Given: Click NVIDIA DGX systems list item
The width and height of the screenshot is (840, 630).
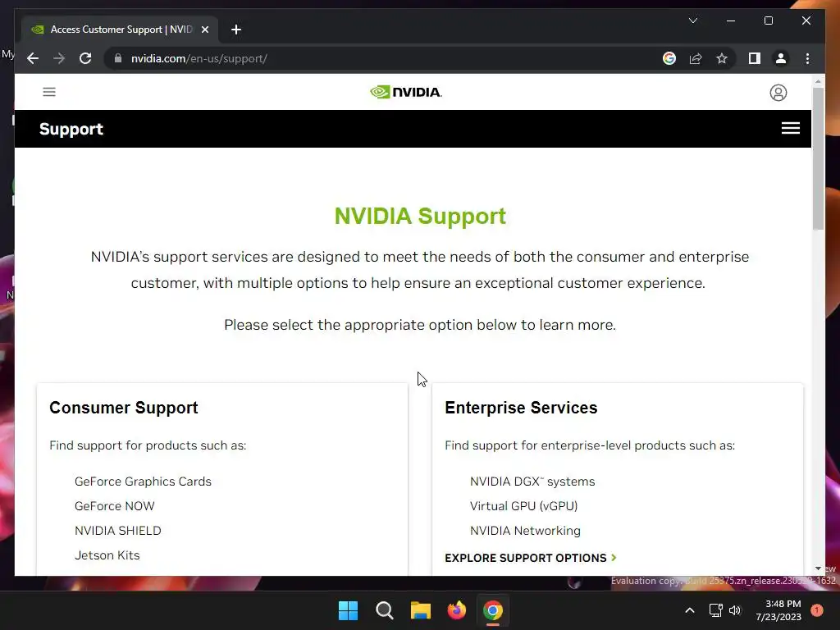Looking at the screenshot, I should click(532, 482).
